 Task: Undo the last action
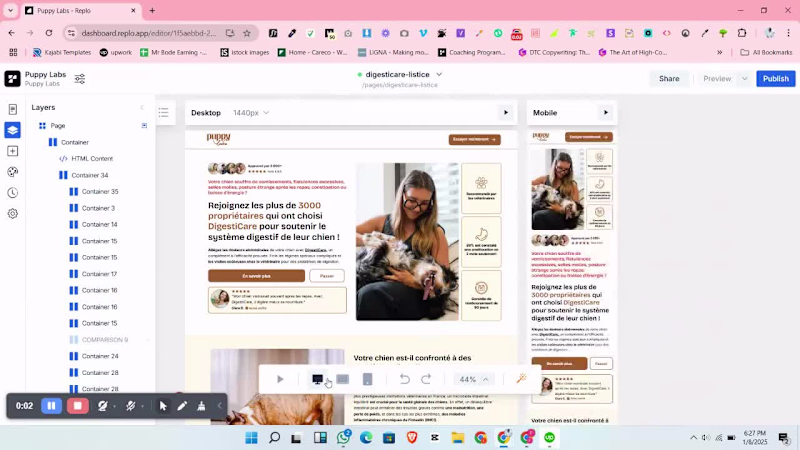(x=405, y=379)
